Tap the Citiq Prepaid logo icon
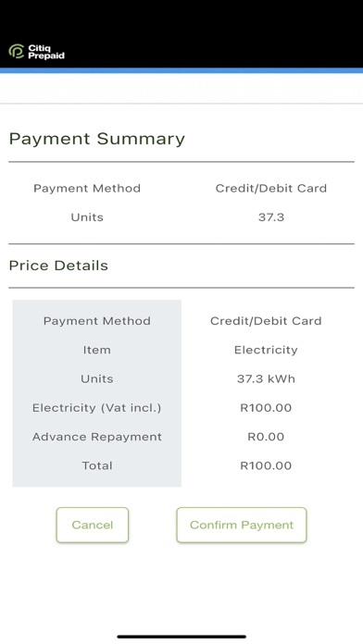 click(x=17, y=52)
